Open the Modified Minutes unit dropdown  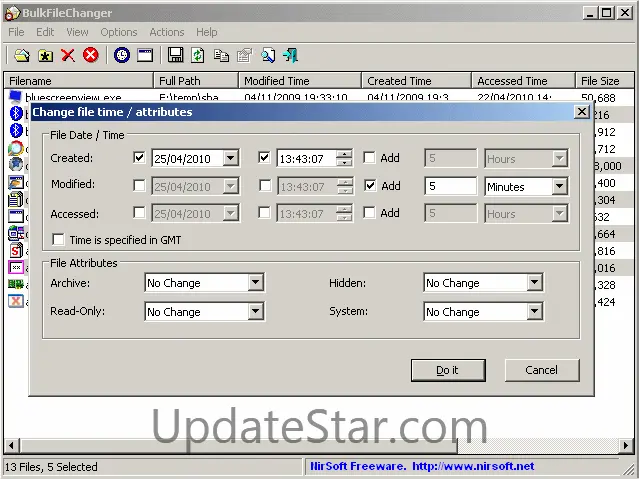(560, 186)
